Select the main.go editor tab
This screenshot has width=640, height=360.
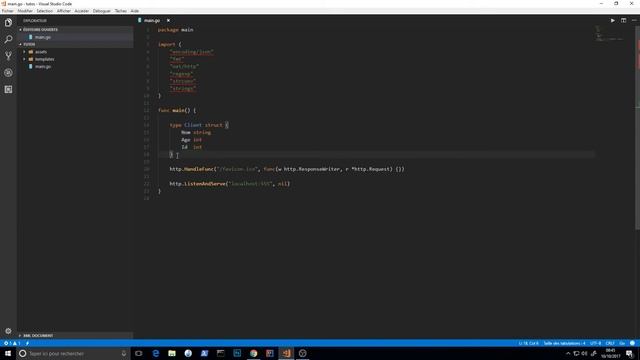152,20
